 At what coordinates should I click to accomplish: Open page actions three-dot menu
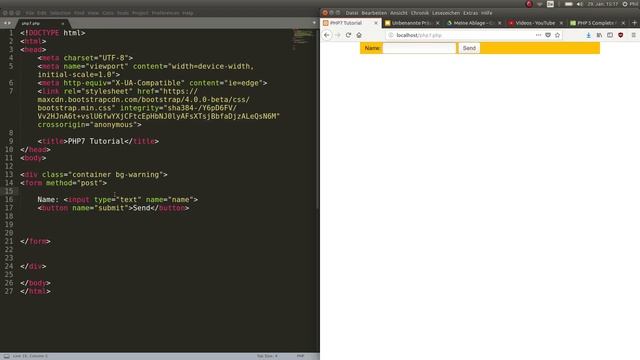(538, 35)
